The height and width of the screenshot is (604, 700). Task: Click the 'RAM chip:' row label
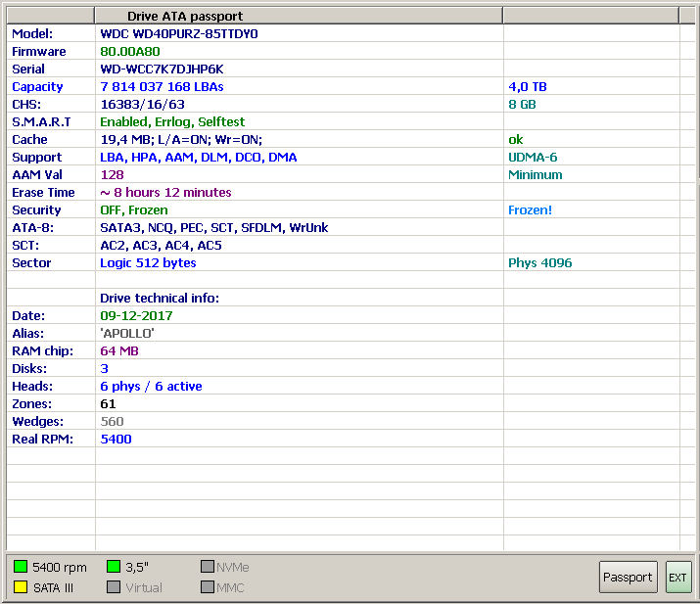click(x=42, y=351)
